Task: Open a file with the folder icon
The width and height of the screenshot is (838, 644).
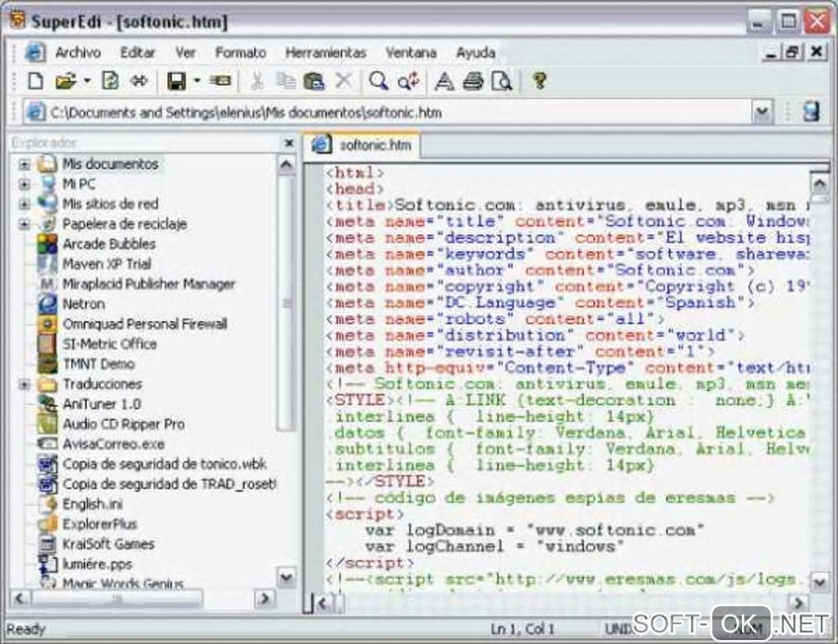Action: tap(65, 81)
